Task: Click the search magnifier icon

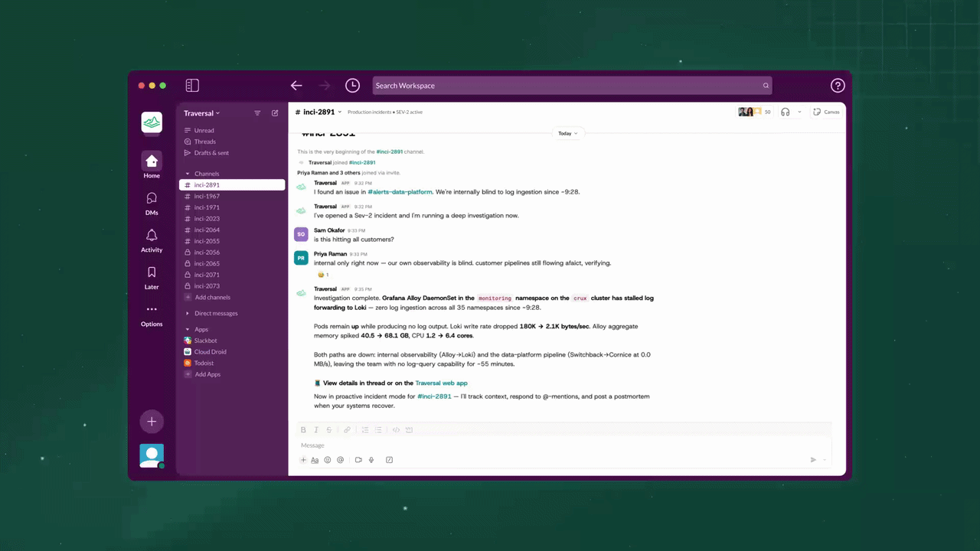Action: click(x=765, y=86)
